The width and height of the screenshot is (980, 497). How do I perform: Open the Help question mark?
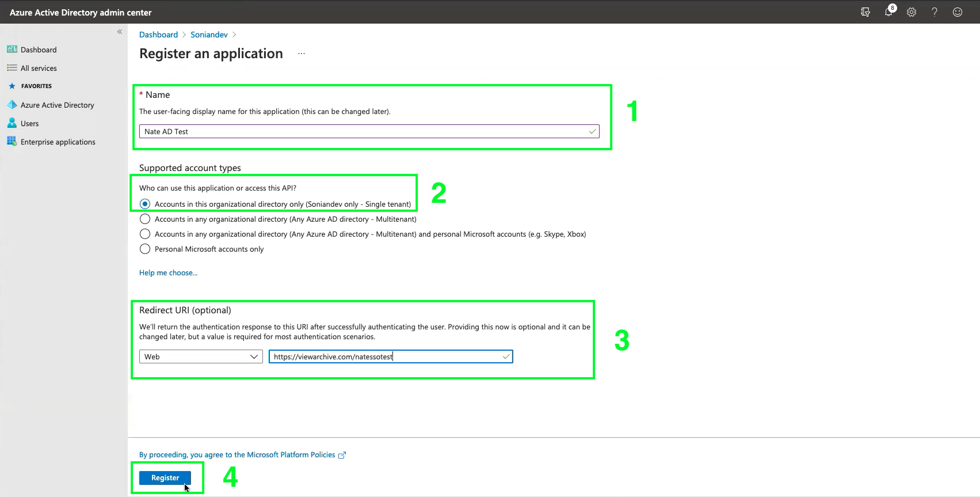coord(935,12)
